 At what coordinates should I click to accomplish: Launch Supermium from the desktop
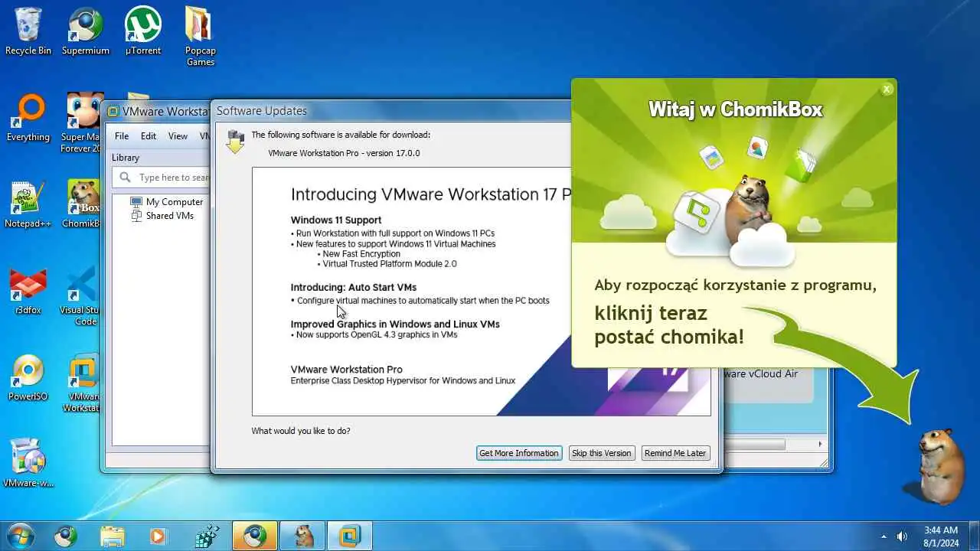tap(86, 32)
